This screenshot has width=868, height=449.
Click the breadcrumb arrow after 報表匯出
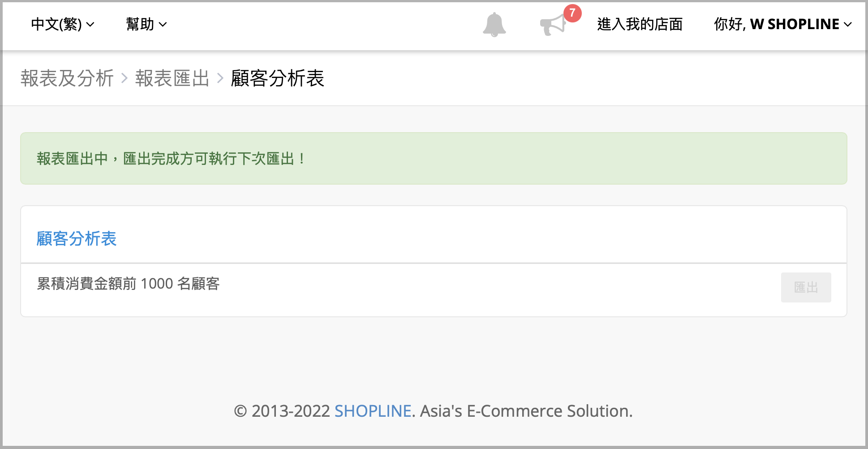(220, 78)
